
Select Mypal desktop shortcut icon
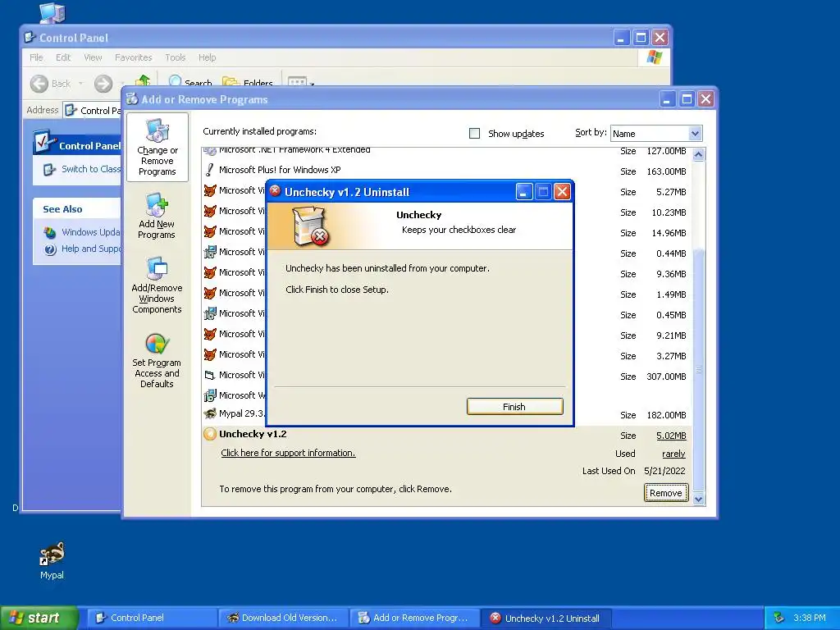[52, 560]
